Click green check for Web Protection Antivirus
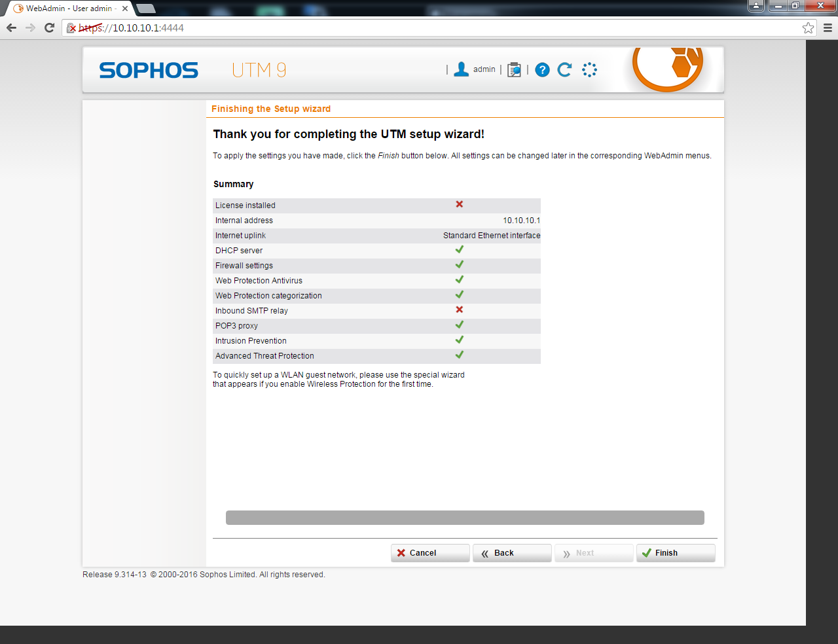Screen dimensions: 838x644 460,279
